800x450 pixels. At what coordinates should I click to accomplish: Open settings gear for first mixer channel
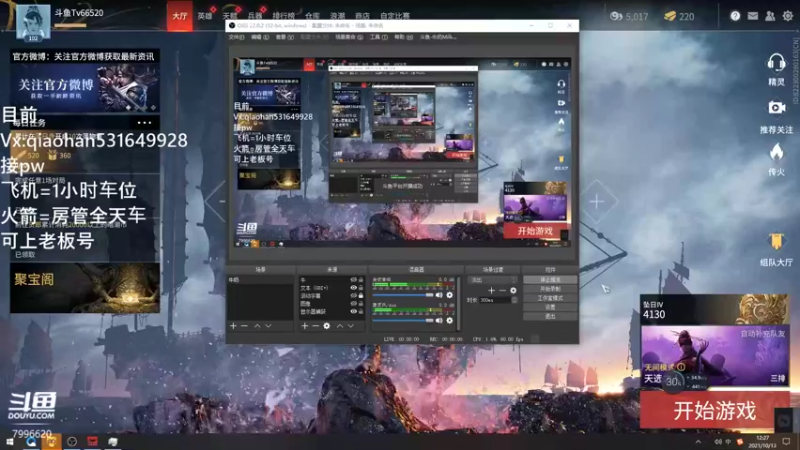[449, 295]
